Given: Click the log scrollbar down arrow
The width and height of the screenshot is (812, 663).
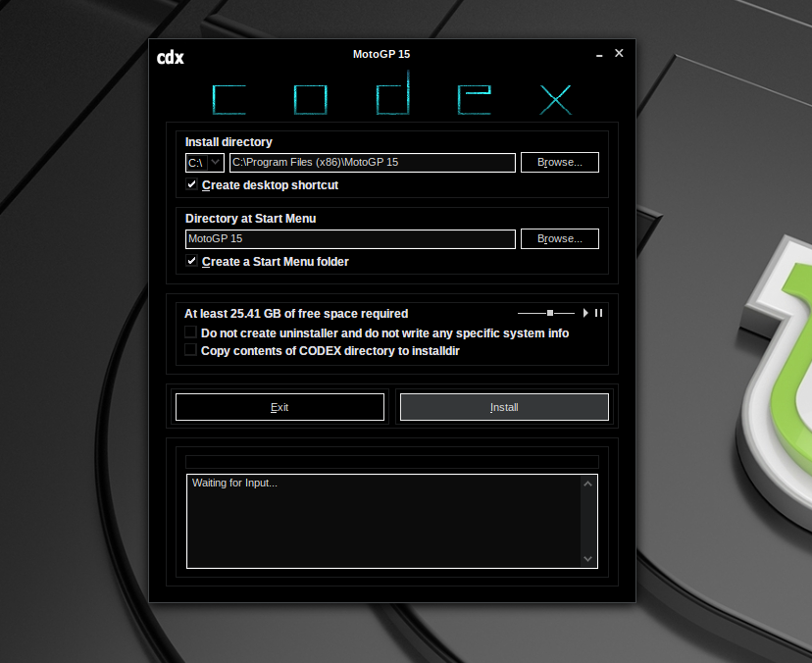Looking at the screenshot, I should click(x=587, y=558).
